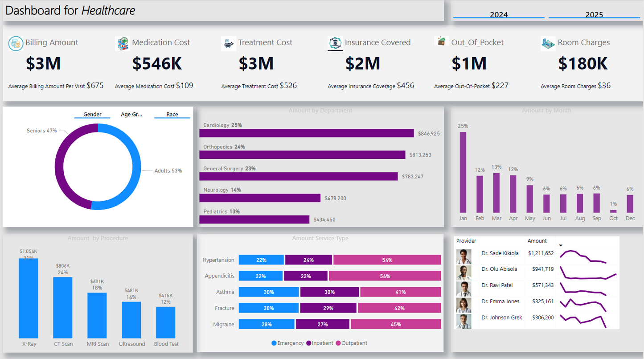Viewport: 644px width, 359px height.
Task: Click the Insurance Covered card icon
Action: [335, 43]
